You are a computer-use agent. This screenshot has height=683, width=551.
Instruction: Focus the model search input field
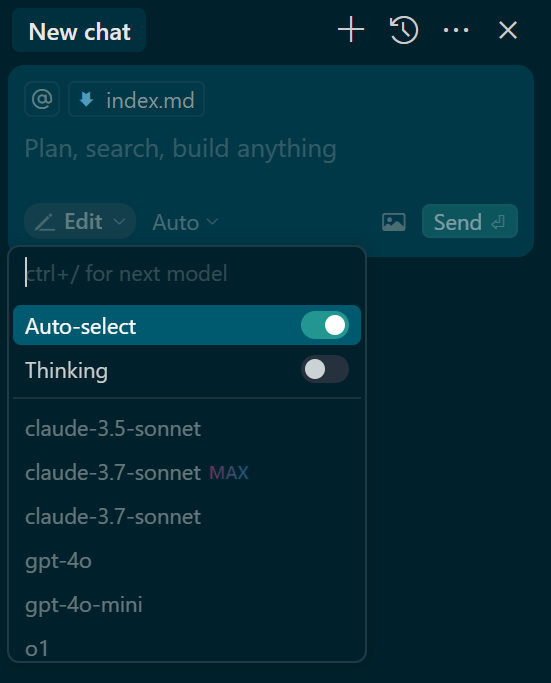coord(187,274)
